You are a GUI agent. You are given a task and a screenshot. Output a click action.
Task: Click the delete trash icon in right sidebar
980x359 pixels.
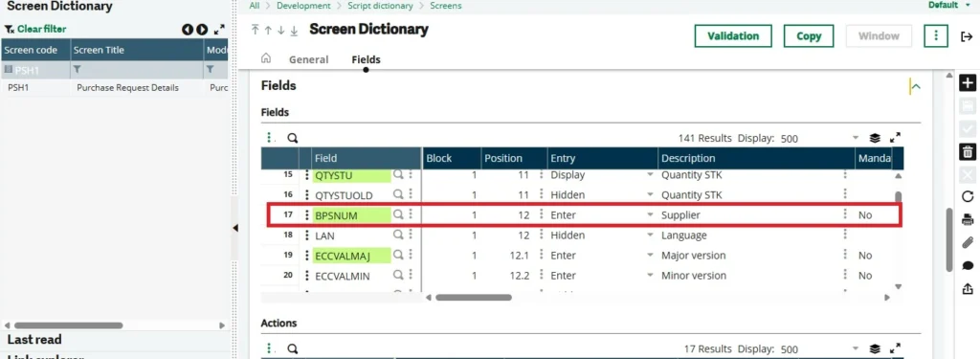coord(967,151)
